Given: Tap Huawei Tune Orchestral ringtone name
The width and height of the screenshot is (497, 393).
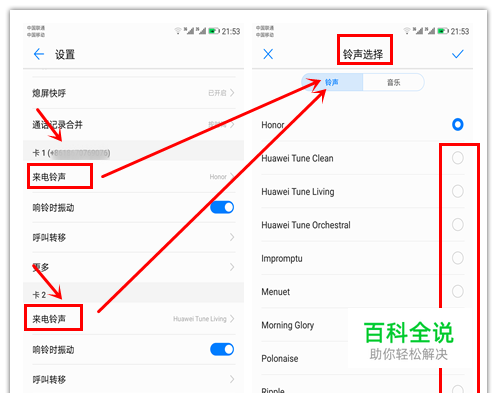Looking at the screenshot, I should coord(306,225).
